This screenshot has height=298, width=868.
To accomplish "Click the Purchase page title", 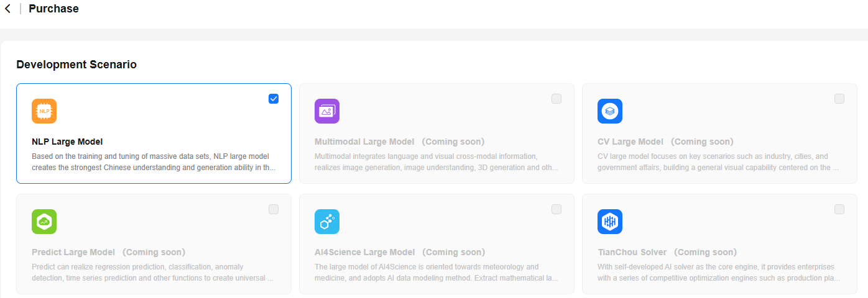I will click(53, 9).
